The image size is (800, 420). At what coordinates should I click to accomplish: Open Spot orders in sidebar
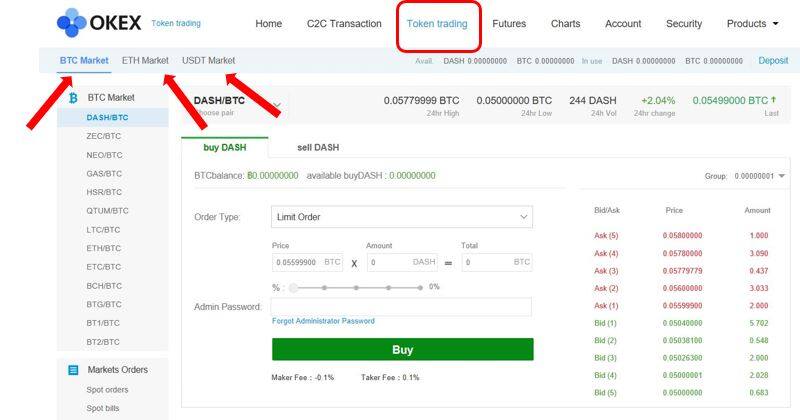pyautogui.click(x=107, y=390)
